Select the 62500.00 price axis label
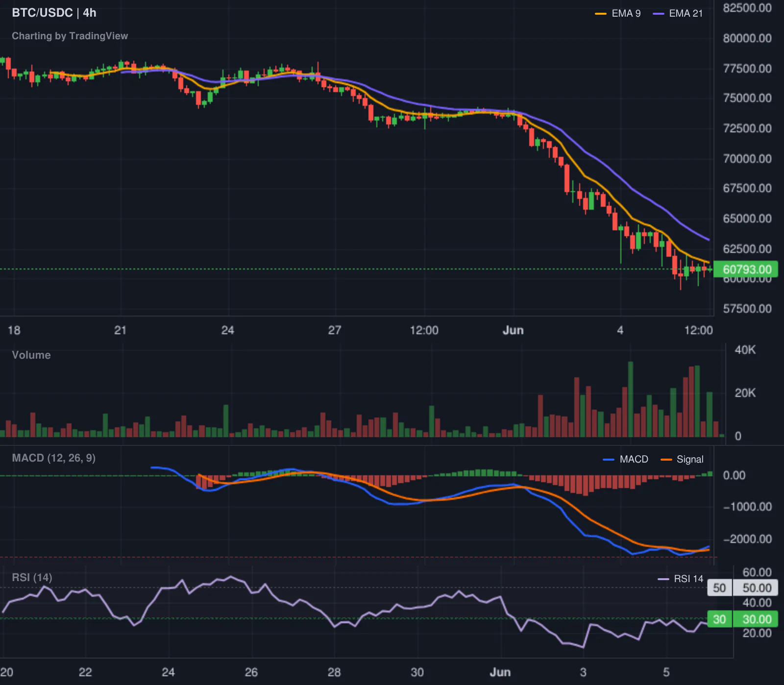Screen dimensions: 784x685 click(x=747, y=249)
